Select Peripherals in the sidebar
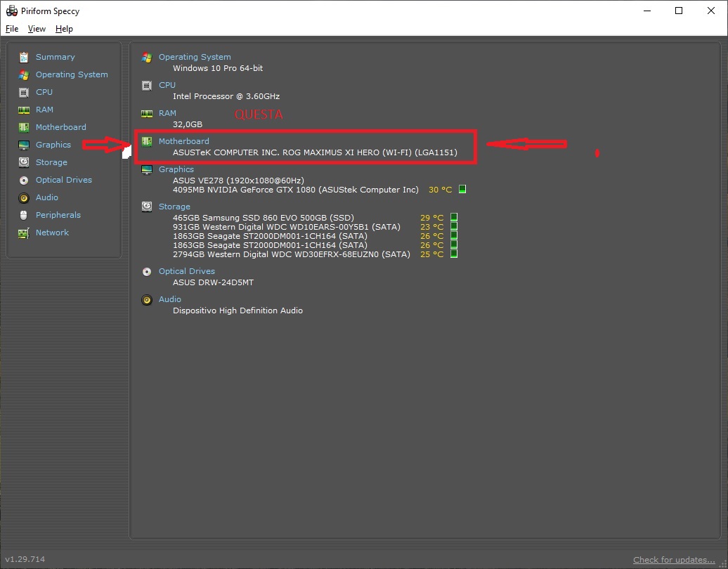728x569 pixels. (x=58, y=216)
